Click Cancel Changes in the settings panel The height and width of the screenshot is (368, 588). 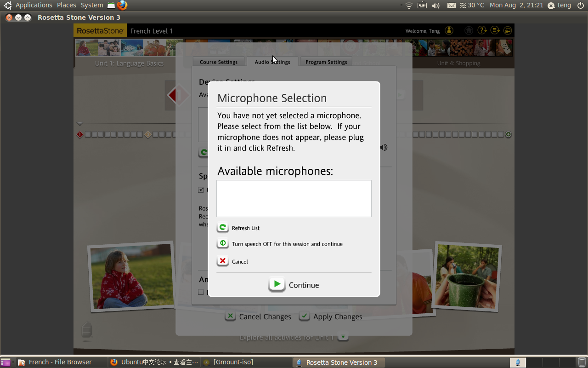click(x=258, y=316)
